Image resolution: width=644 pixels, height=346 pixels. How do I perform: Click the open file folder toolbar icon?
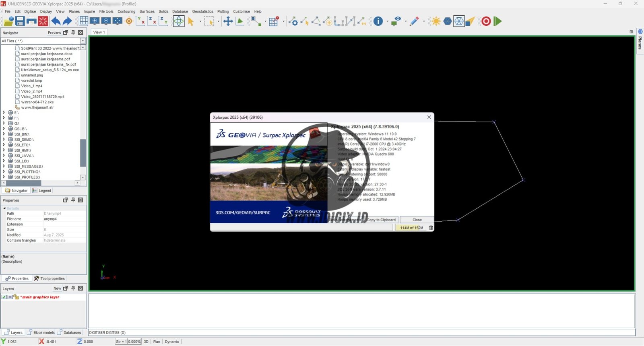click(8, 21)
